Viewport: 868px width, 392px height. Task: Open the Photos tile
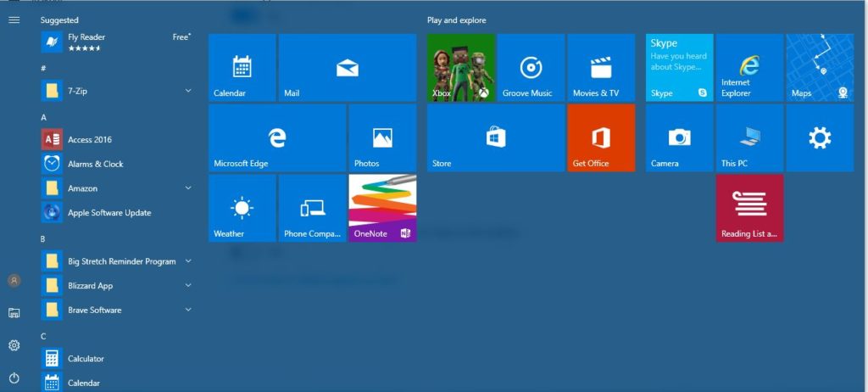(x=382, y=137)
